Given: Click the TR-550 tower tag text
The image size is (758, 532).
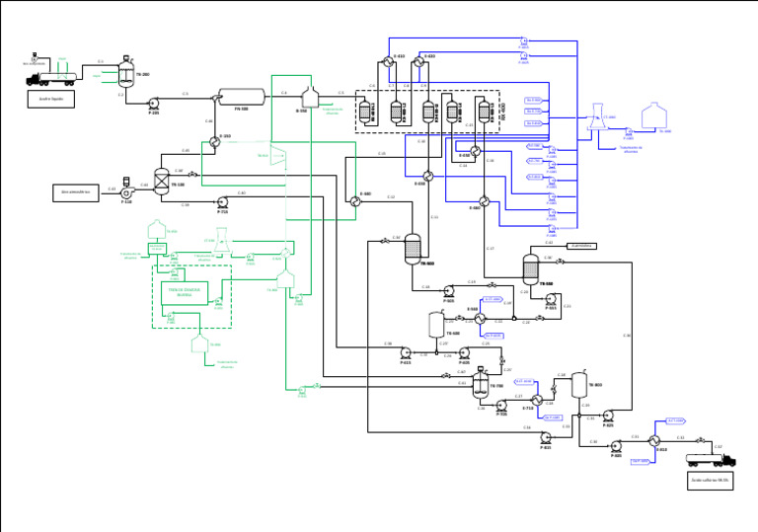Looking at the screenshot, I should (x=546, y=284).
